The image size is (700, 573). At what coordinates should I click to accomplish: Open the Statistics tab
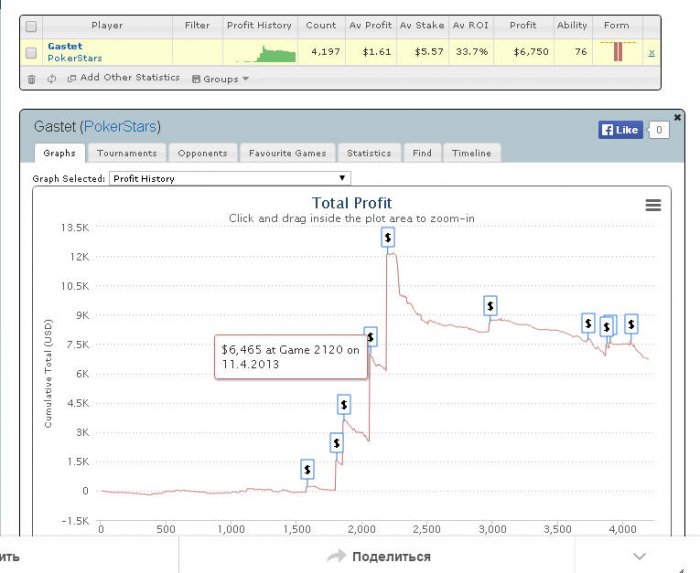[x=369, y=153]
